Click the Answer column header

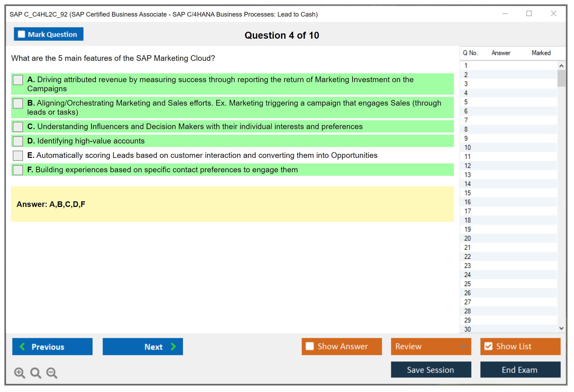(x=501, y=53)
